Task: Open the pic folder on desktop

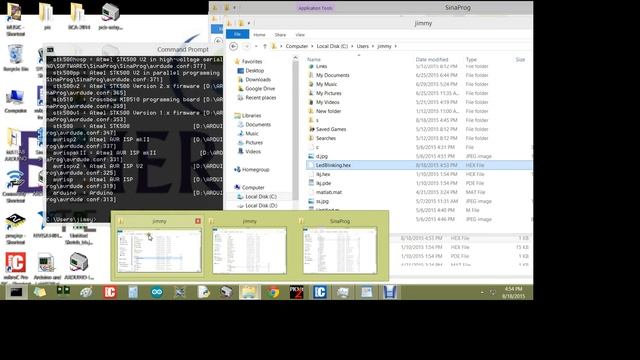Action: [47, 17]
